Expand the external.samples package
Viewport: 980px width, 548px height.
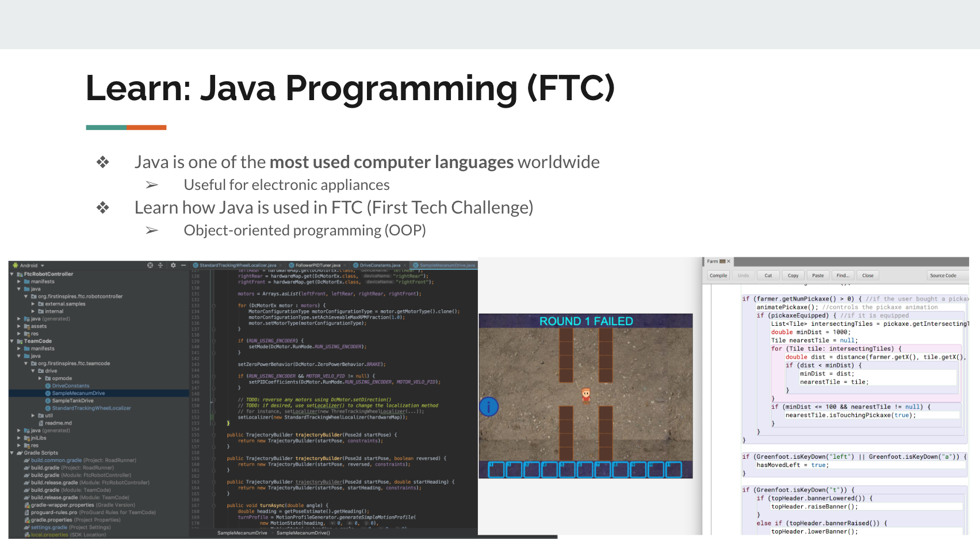pos(33,304)
